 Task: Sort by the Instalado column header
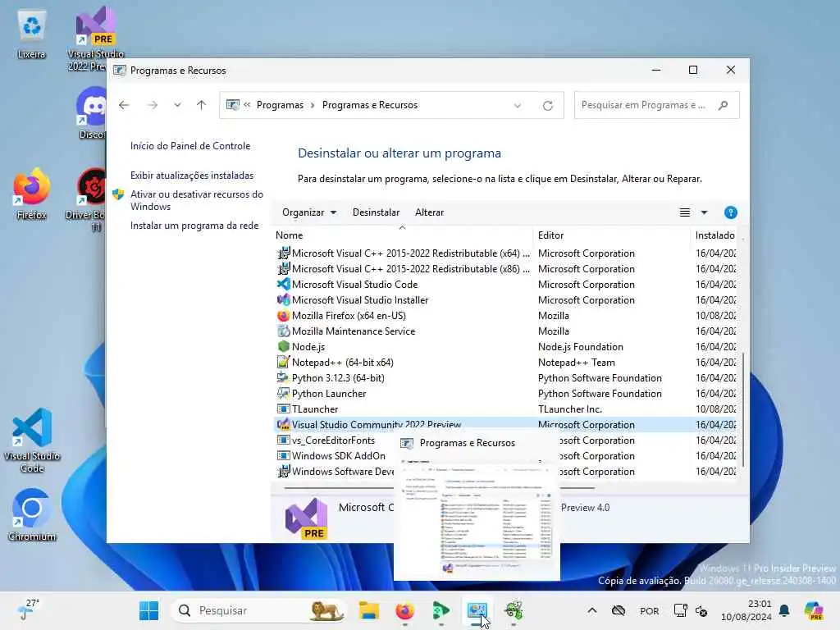(714, 235)
